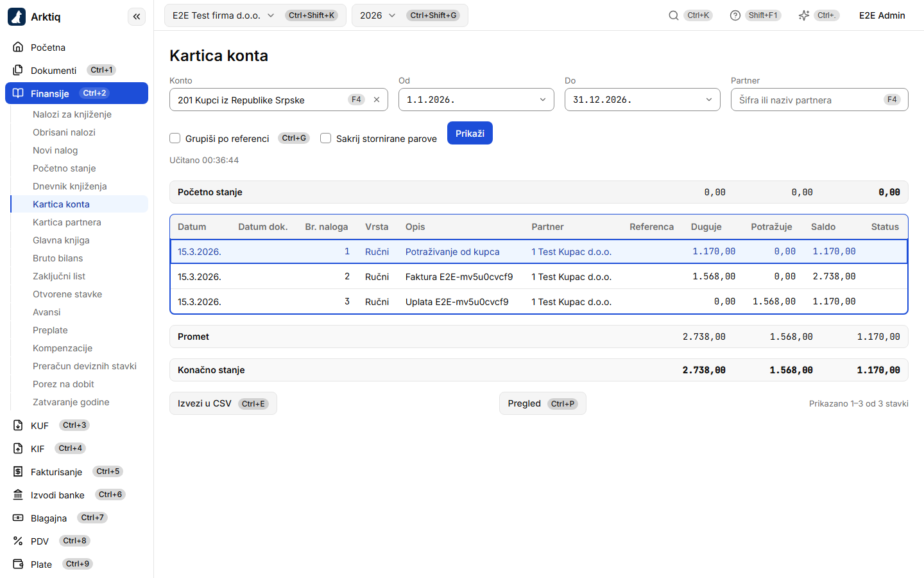Enable Sakrij stornirane parove checkbox
Viewport: 924px width, 578px height.
click(x=325, y=138)
